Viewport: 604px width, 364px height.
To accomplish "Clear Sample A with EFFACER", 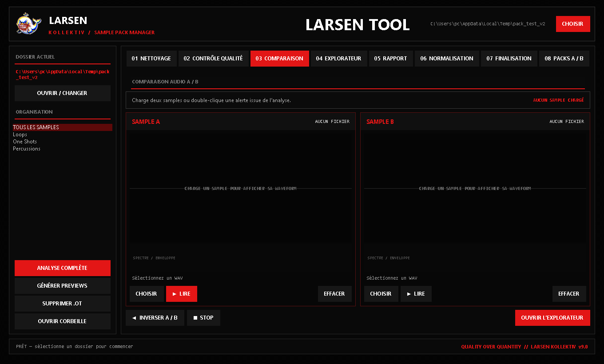I will (334, 294).
